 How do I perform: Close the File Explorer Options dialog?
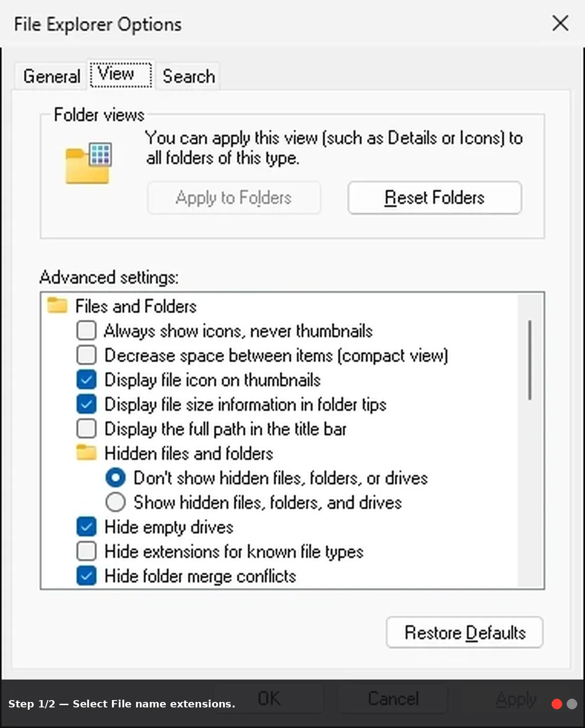point(560,23)
